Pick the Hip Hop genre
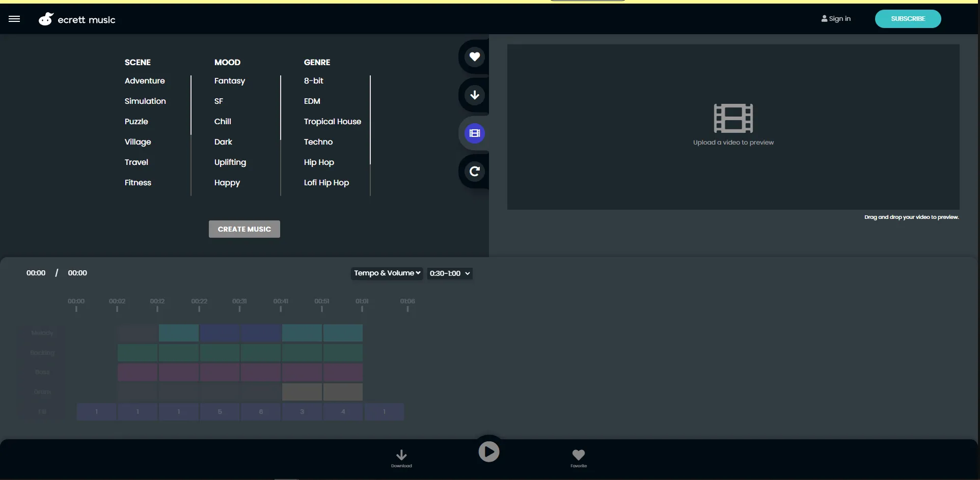Screen dimensions: 980x480 coord(319,162)
